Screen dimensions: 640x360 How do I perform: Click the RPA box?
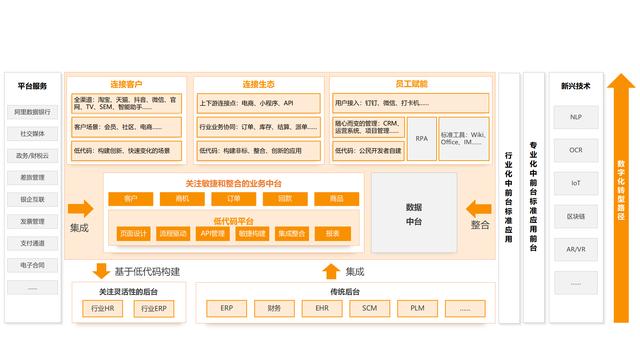tap(422, 139)
